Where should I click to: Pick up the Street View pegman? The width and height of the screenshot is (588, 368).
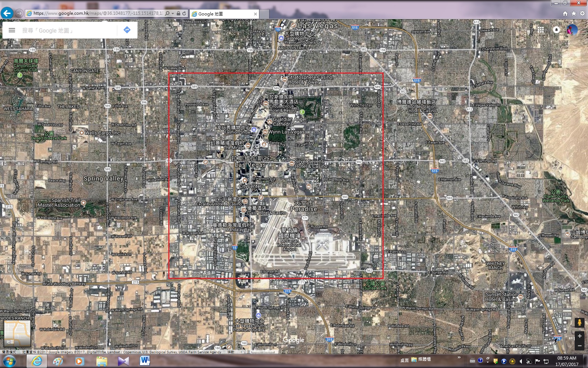[580, 322]
